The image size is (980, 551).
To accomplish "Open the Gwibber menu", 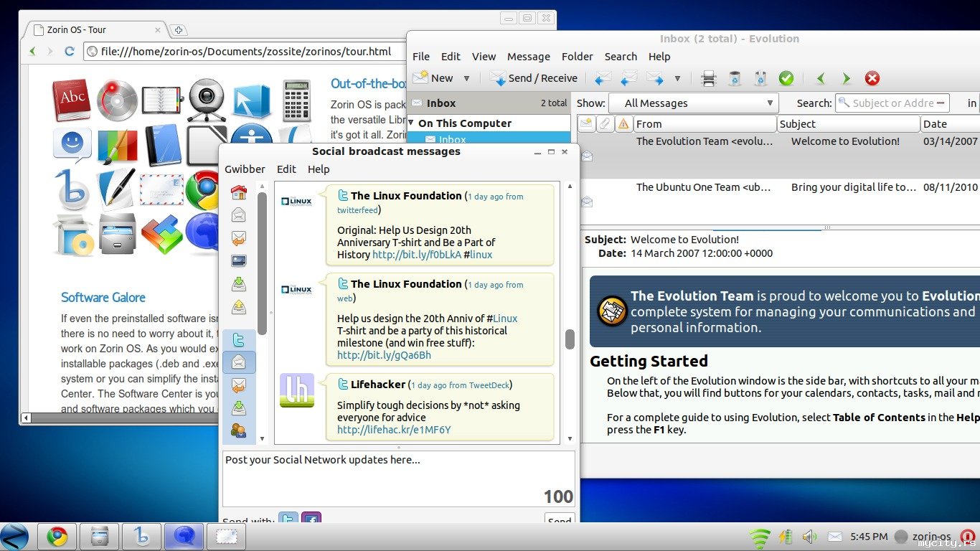I will (x=245, y=169).
